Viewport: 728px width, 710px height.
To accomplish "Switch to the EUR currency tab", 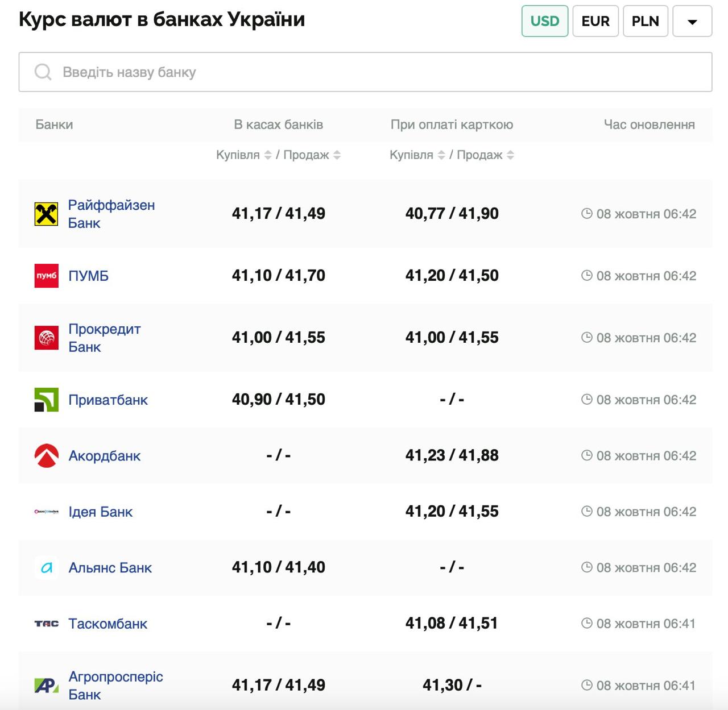I will tap(595, 22).
